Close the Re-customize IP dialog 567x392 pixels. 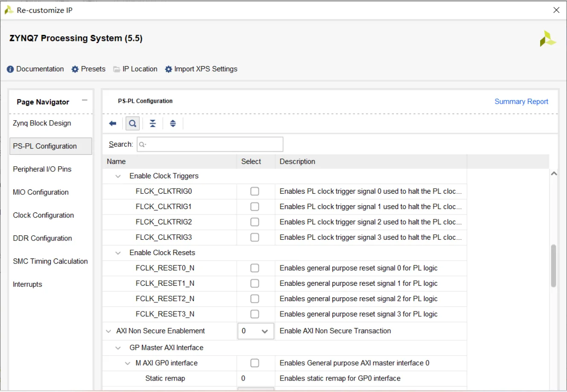pyautogui.click(x=556, y=10)
